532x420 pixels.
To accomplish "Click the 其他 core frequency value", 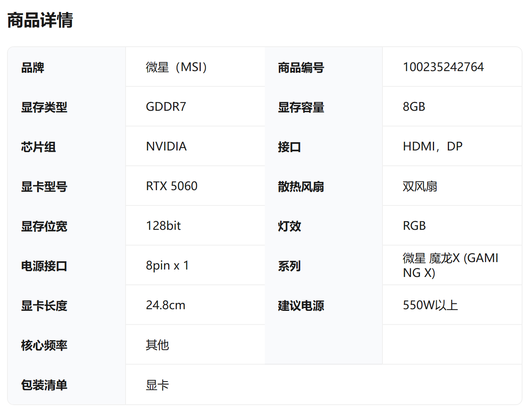I will pos(157,345).
